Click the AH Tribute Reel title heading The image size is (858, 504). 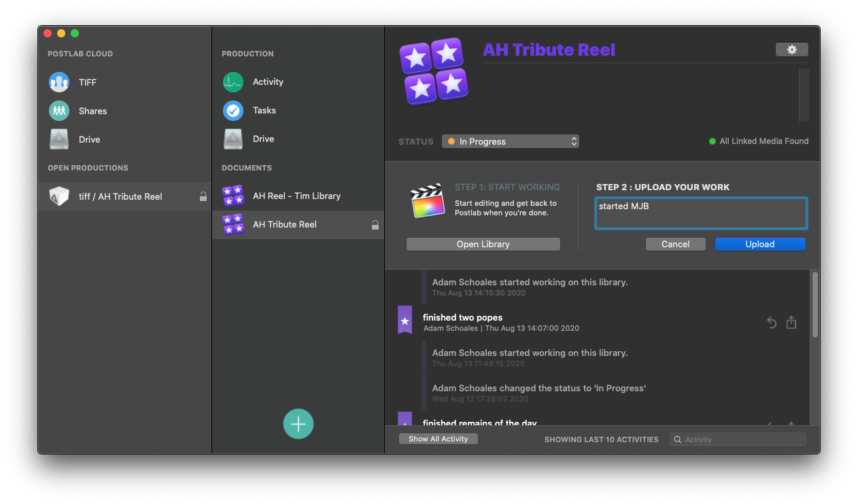click(549, 50)
